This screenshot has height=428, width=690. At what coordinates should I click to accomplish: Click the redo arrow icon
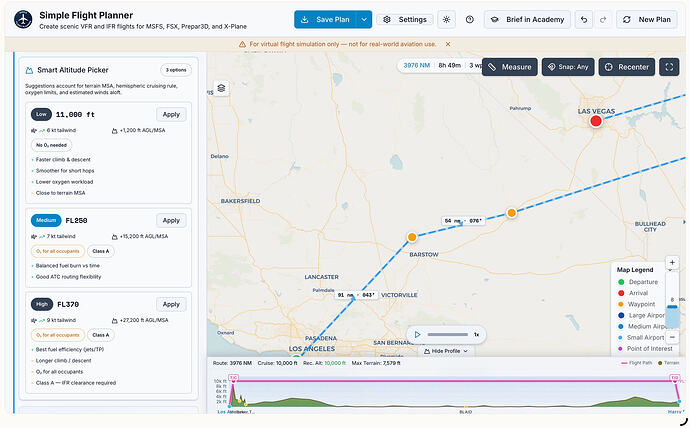pos(603,20)
